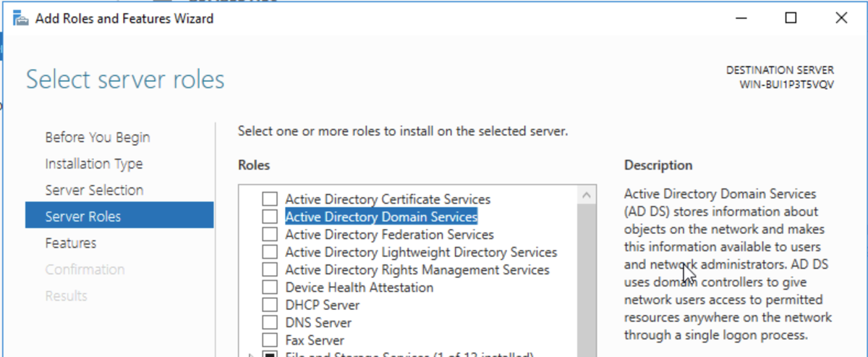868x357 pixels.
Task: Click the WIN-BUI1P3T5VQV server name
Action: [x=786, y=84]
